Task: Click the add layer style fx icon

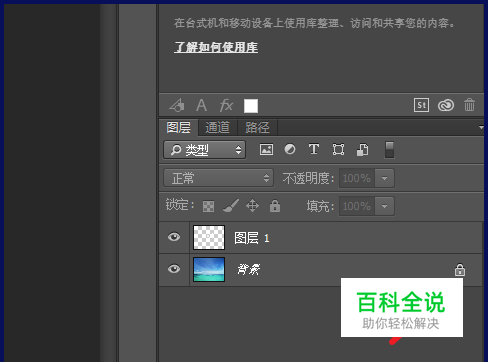Action: [x=226, y=106]
